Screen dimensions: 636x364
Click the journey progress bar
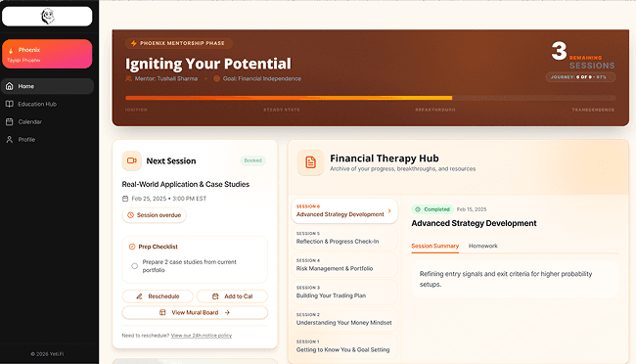[x=370, y=98]
